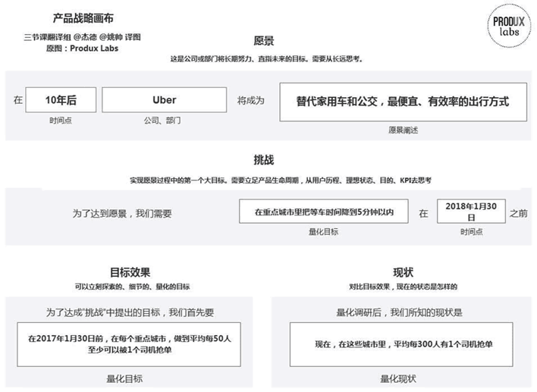537x392 pixels.
Task: Click the vision description '这是公司或部门将长期努力'
Action: [x=267, y=59]
